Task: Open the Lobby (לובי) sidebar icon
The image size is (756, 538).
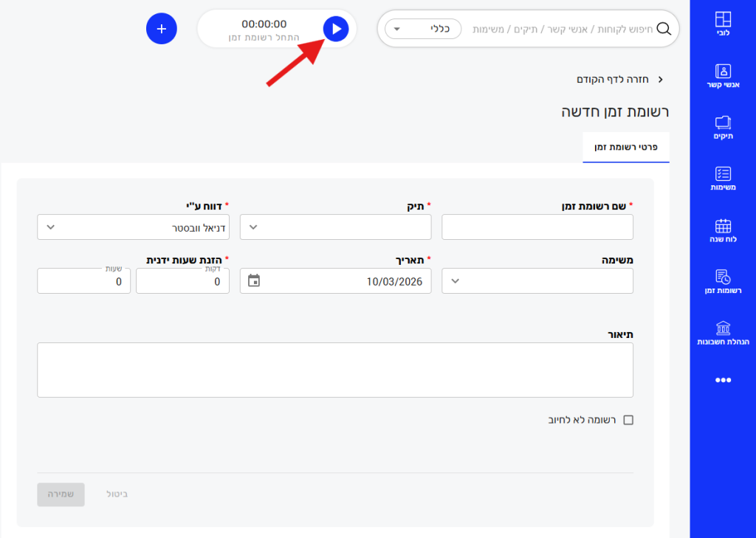Action: (x=723, y=26)
